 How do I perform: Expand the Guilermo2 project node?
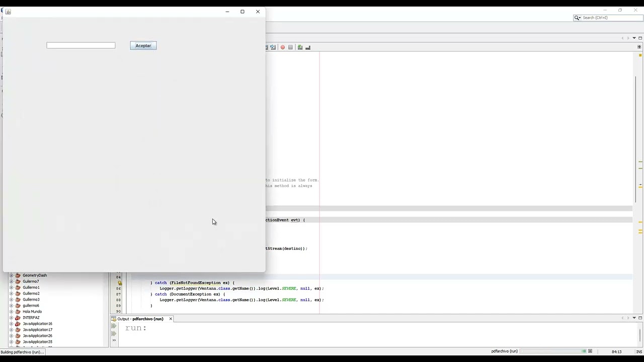11,294
